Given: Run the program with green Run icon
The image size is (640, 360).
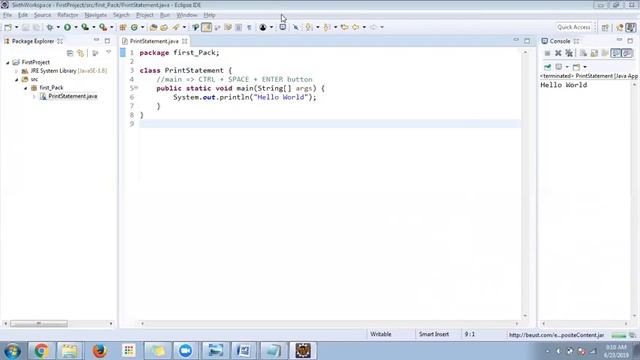Looking at the screenshot, I should 67,27.
